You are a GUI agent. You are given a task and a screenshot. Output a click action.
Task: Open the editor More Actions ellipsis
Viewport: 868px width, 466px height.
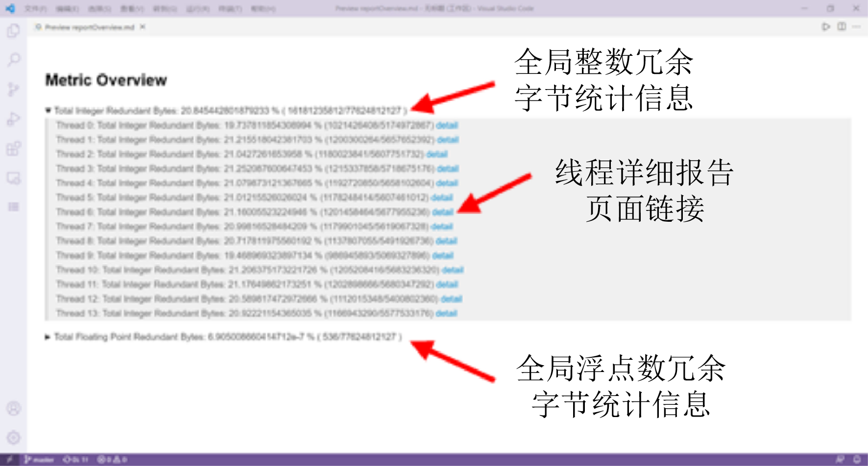coord(856,26)
